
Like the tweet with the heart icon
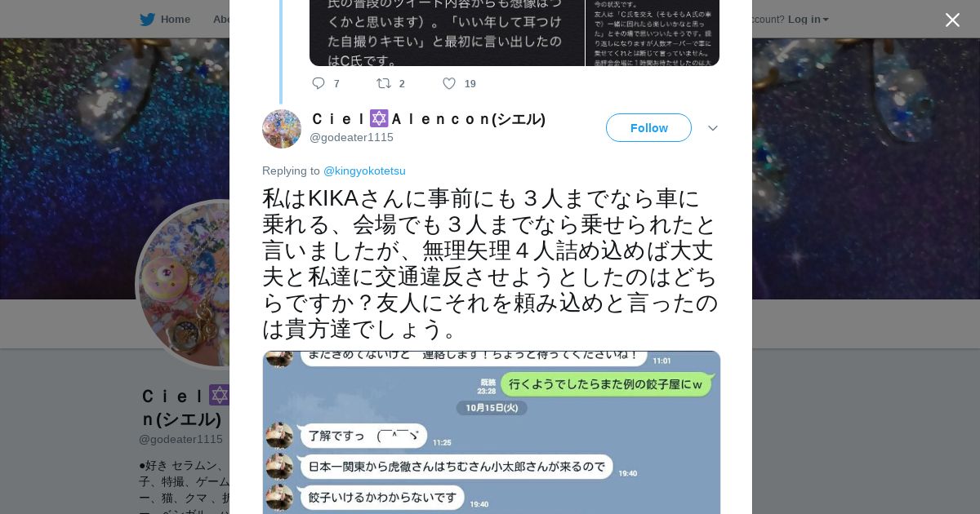(449, 83)
